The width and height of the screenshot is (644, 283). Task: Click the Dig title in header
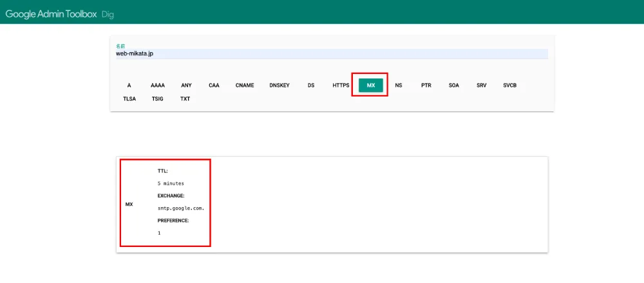point(108,15)
